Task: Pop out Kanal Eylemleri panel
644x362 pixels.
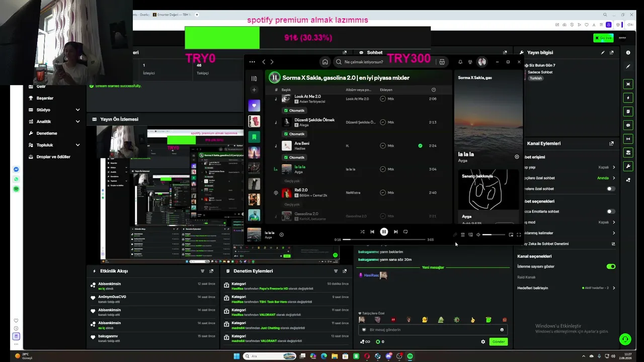Action: point(611,143)
